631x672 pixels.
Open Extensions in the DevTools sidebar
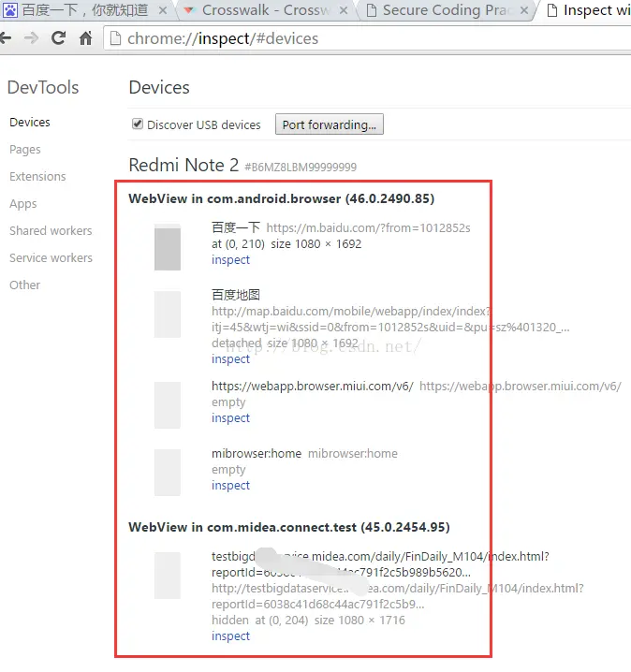37,177
